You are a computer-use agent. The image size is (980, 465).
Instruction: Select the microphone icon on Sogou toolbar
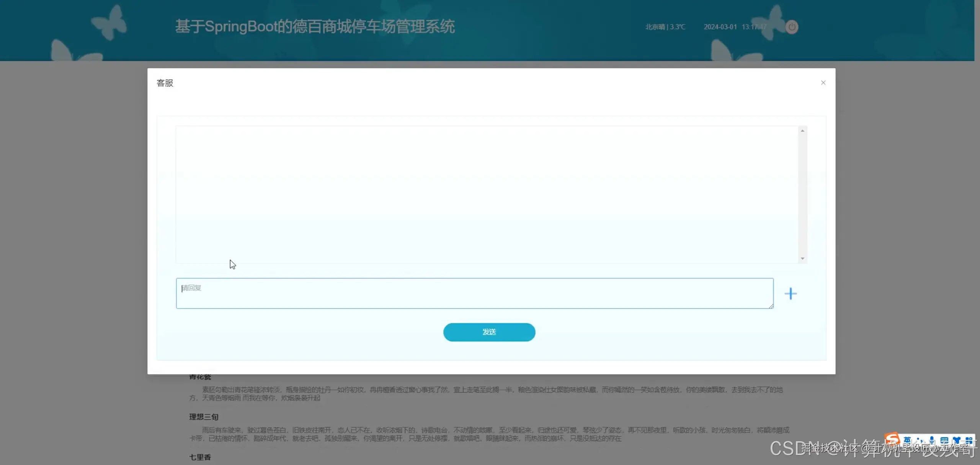[x=931, y=439]
